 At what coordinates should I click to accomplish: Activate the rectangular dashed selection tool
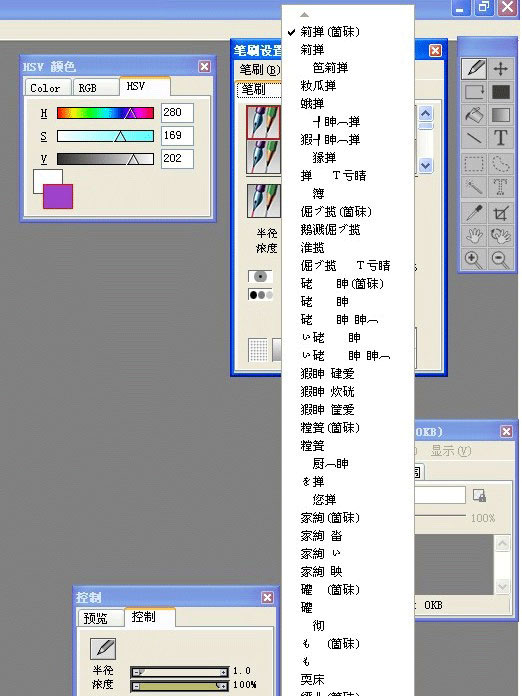tap(474, 164)
